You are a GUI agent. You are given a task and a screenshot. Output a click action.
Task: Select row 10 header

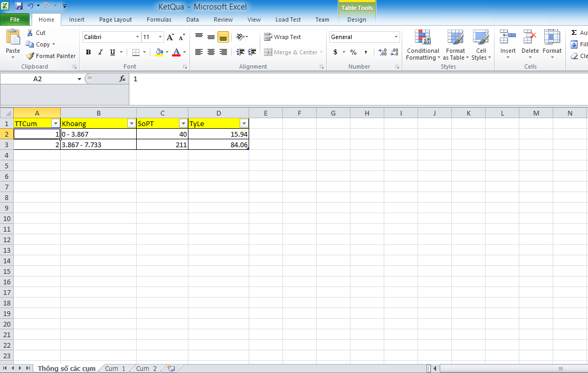7,218
